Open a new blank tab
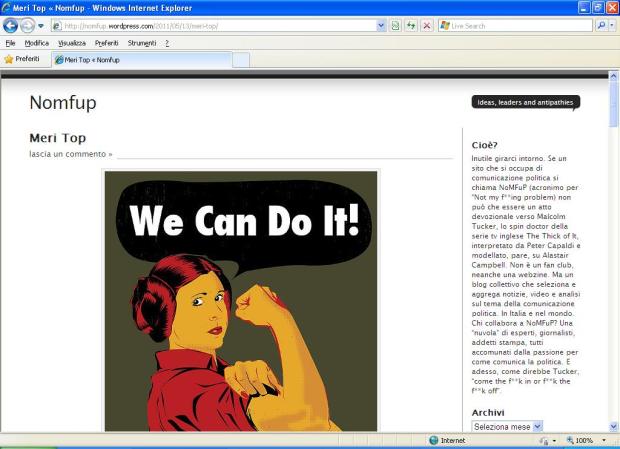The height and width of the screenshot is (449, 620). (241, 60)
